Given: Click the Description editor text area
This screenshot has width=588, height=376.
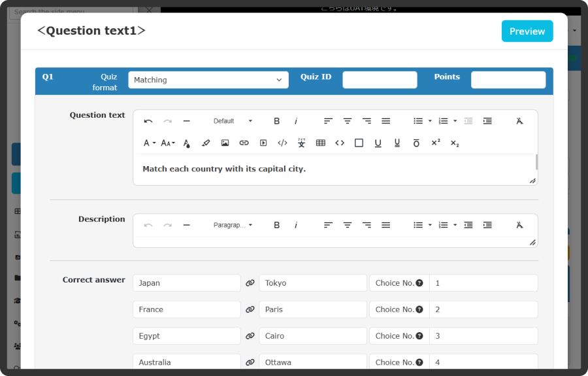Looking at the screenshot, I should [335, 242].
